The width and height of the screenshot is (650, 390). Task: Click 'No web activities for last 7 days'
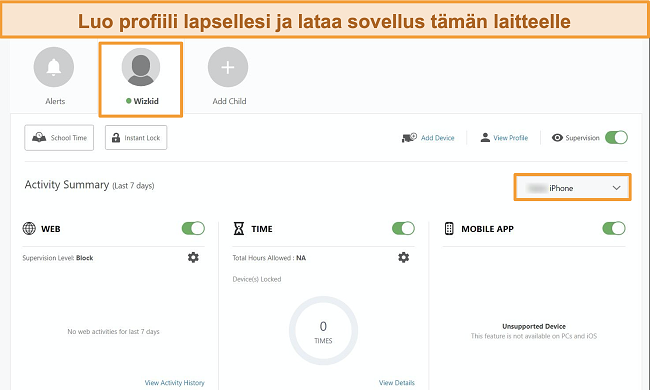pyautogui.click(x=114, y=332)
